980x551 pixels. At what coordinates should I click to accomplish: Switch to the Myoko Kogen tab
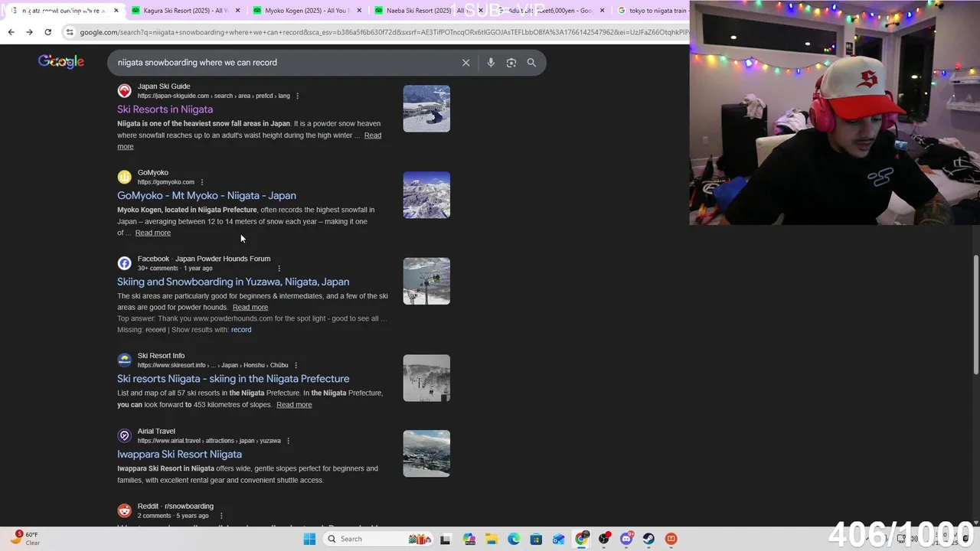(x=305, y=11)
